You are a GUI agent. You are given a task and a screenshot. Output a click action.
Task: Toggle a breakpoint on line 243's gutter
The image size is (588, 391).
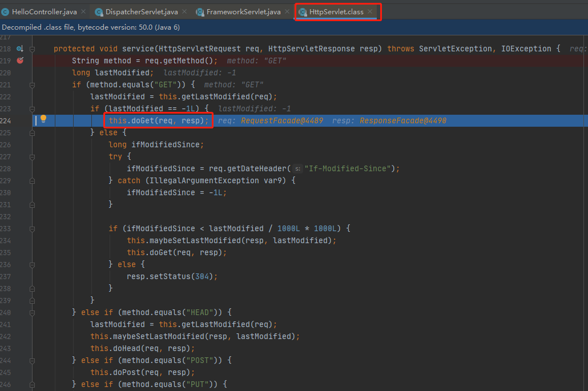point(20,348)
